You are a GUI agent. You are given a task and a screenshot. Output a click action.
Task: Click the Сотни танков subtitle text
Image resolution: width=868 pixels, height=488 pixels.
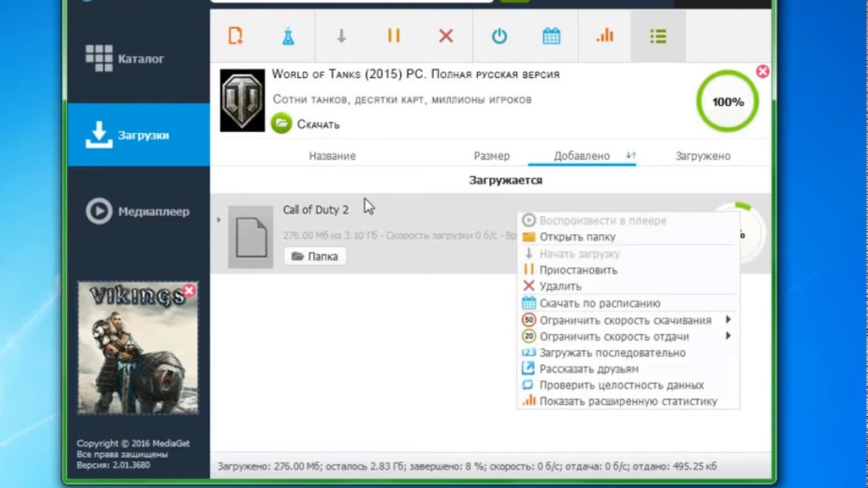coord(402,100)
